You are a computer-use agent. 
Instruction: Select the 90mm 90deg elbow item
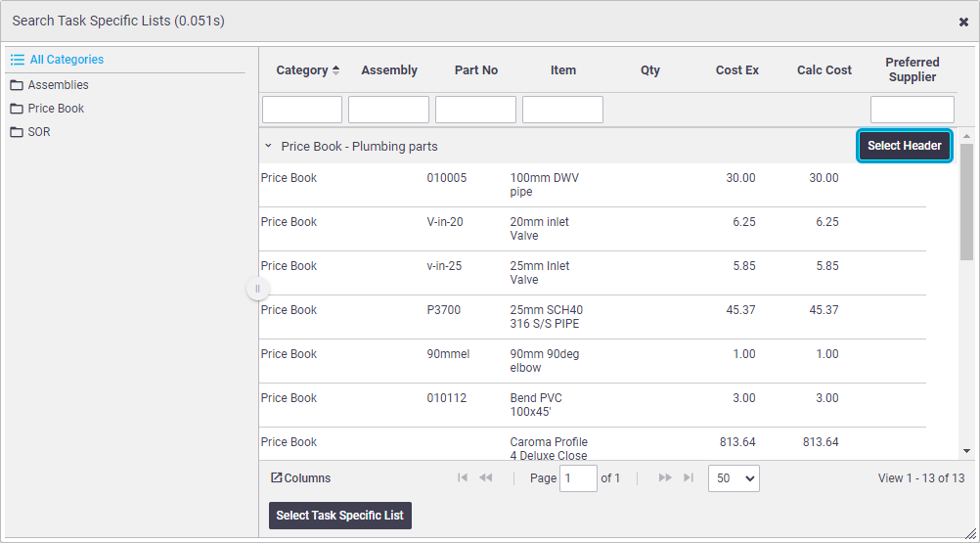coord(545,361)
